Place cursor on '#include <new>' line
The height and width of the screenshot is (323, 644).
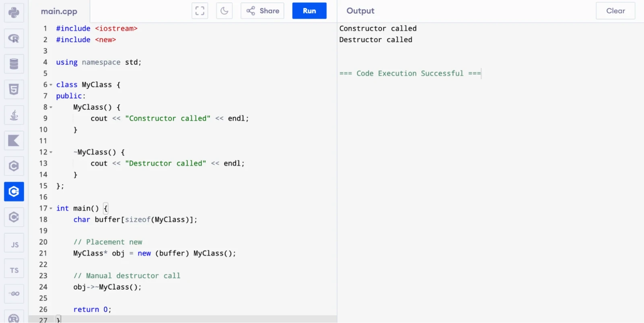[x=86, y=40]
